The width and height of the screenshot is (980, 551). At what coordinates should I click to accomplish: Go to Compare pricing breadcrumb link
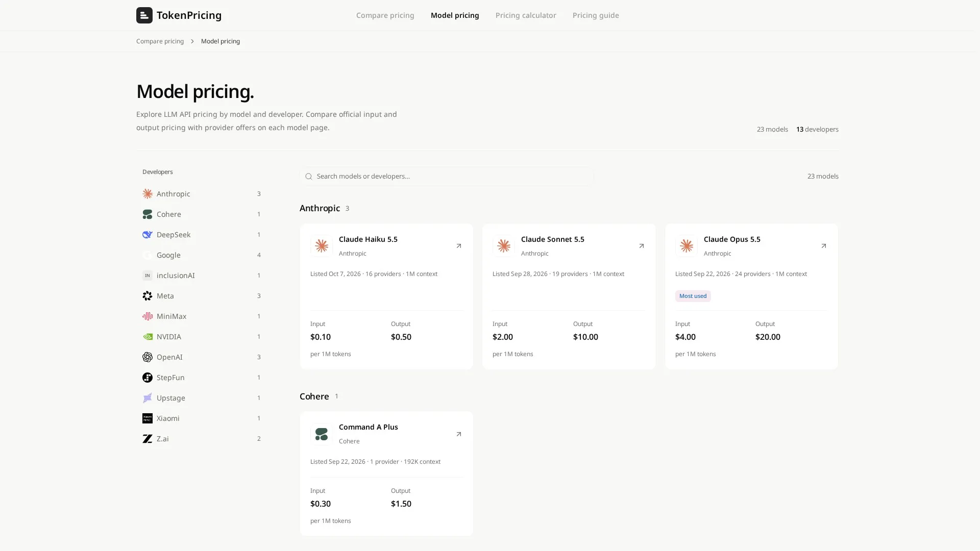pos(160,41)
